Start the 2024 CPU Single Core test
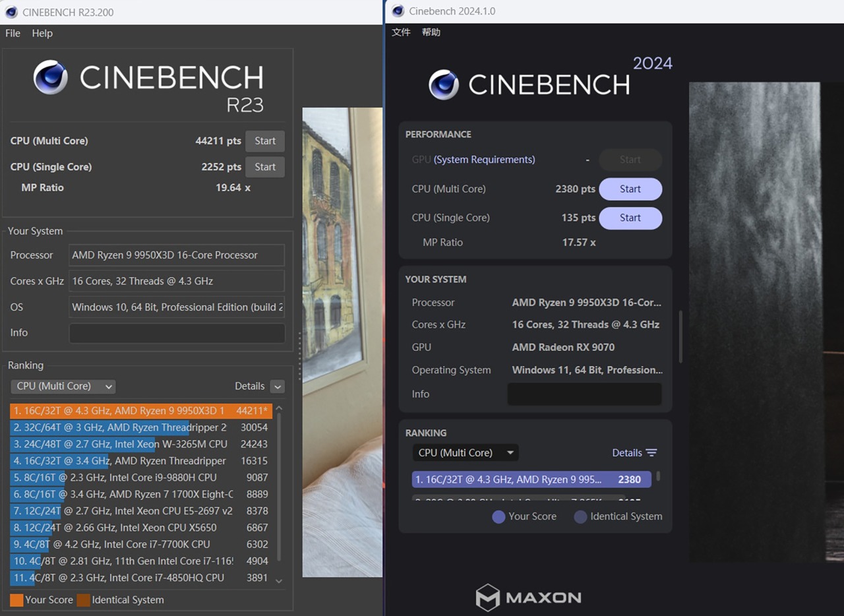Screen dimensions: 844x616 click(630, 218)
